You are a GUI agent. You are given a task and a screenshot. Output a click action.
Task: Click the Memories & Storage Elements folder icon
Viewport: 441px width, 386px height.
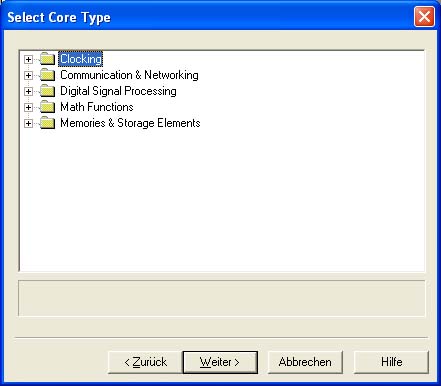47,123
